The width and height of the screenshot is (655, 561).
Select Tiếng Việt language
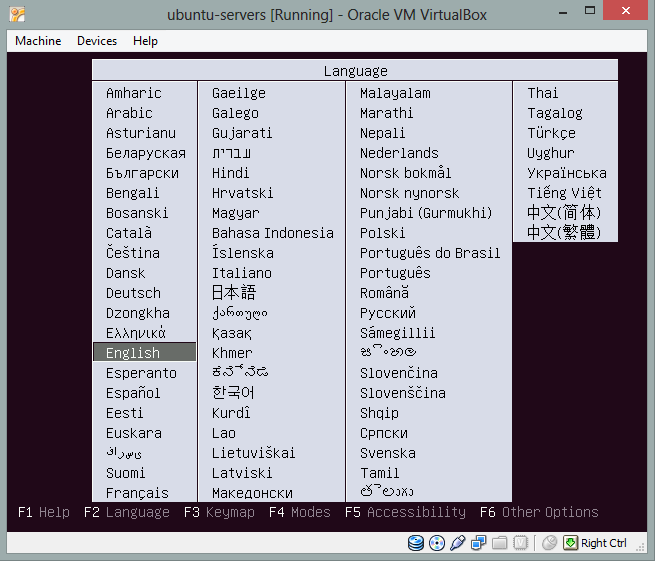click(x=564, y=193)
